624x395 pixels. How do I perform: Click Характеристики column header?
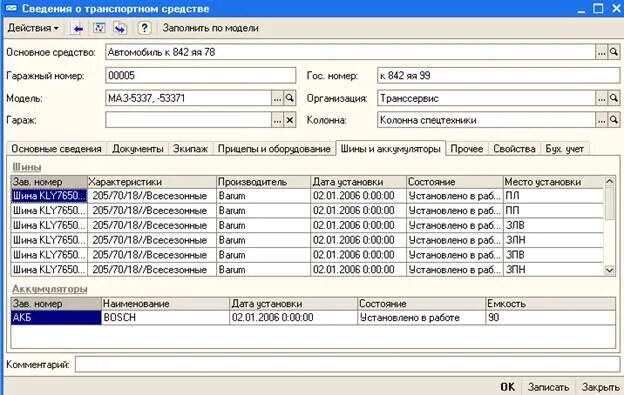tap(152, 182)
